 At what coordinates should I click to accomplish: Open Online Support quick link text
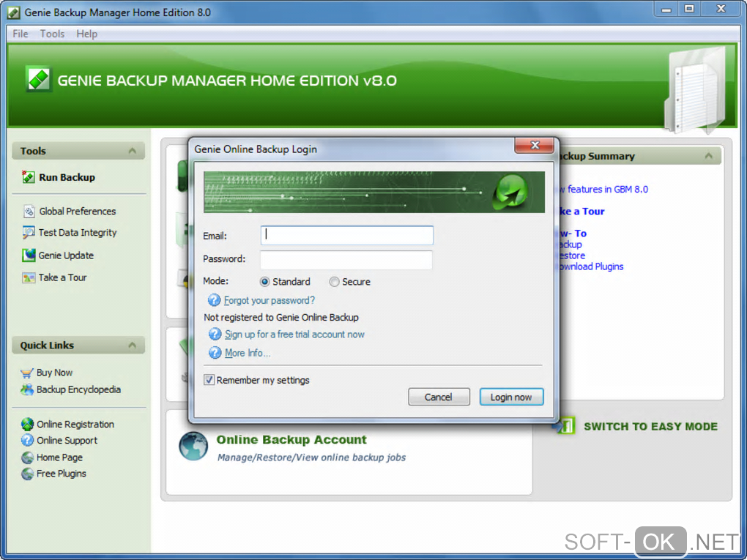pos(67,441)
